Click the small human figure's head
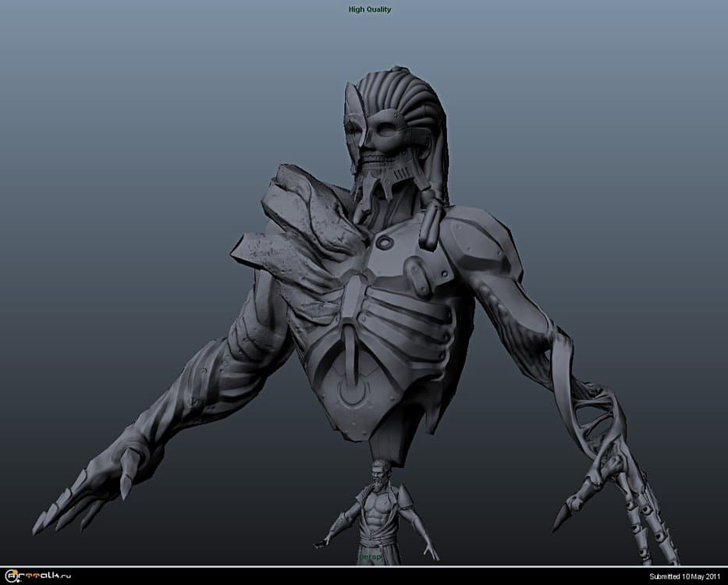Viewport: 728px width, 585px height. [378, 470]
